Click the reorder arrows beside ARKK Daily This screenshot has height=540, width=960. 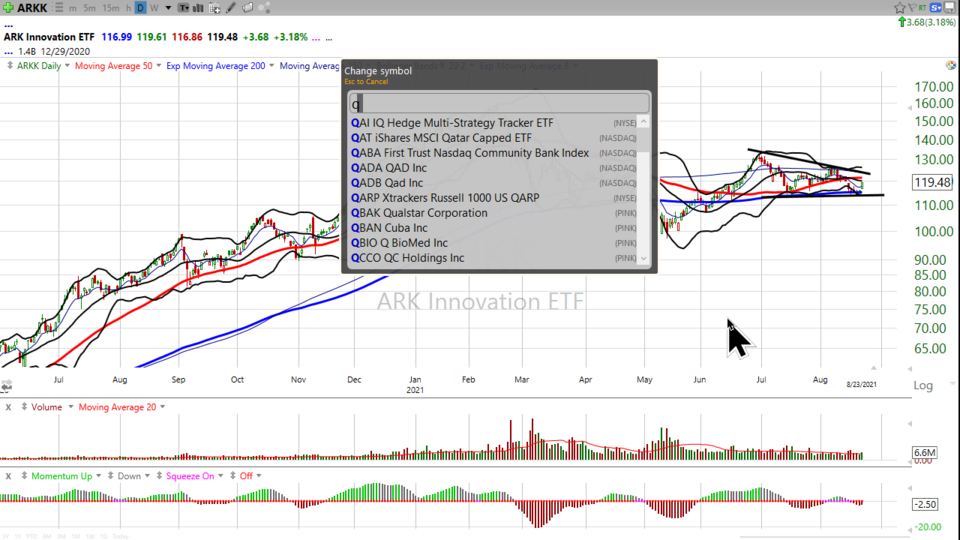pyautogui.click(x=10, y=66)
